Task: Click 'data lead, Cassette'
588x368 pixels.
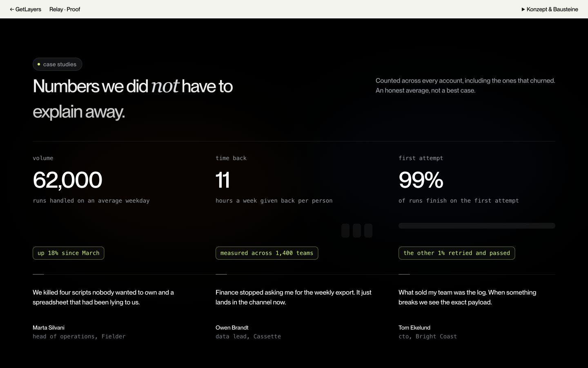Action: pos(248,337)
